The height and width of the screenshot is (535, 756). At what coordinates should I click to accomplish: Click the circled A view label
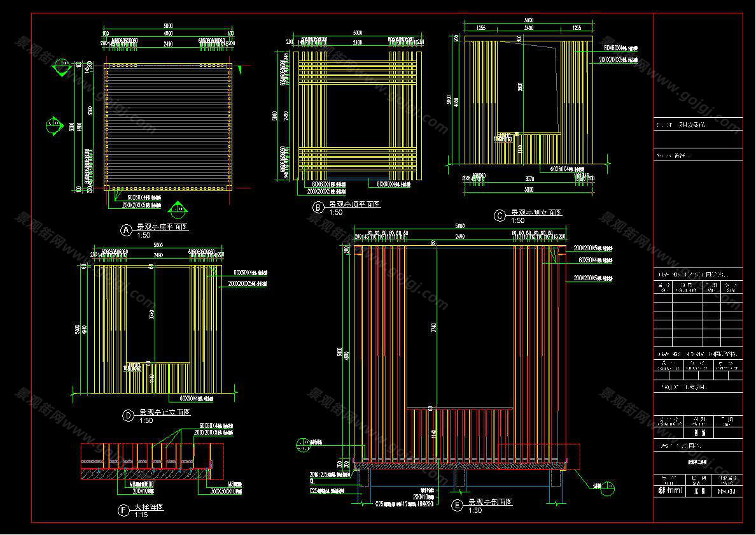point(125,229)
